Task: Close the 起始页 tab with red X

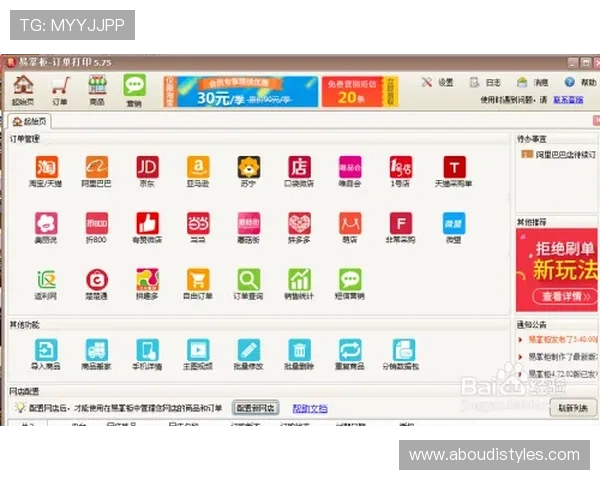Action: tap(596, 121)
